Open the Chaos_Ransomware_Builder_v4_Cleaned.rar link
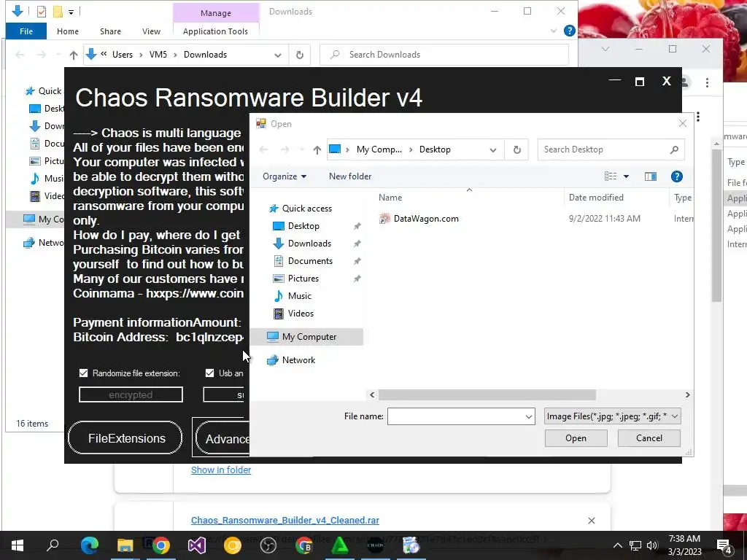Viewport: 747px width, 560px height. pos(285,521)
